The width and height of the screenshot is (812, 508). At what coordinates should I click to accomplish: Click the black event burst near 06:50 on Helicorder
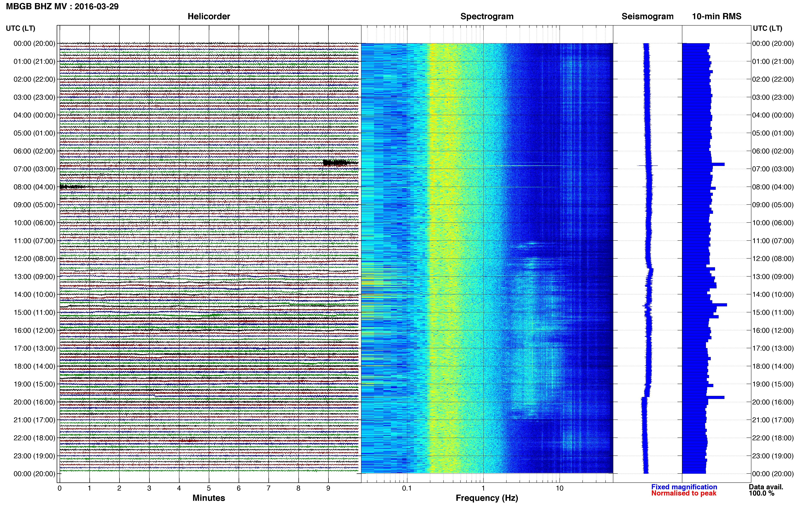point(340,163)
